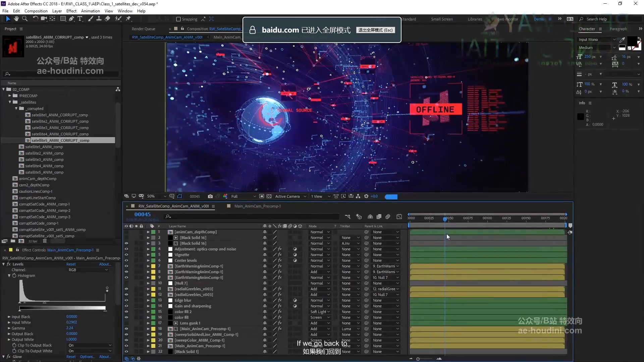Open the composition mini-flowchart icon

pos(347,217)
